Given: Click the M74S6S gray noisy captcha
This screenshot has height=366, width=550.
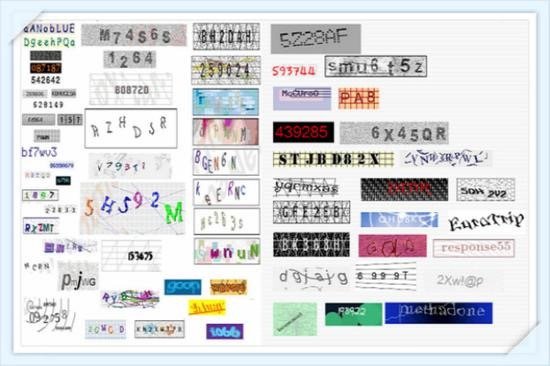Looking at the screenshot, I should click(134, 35).
